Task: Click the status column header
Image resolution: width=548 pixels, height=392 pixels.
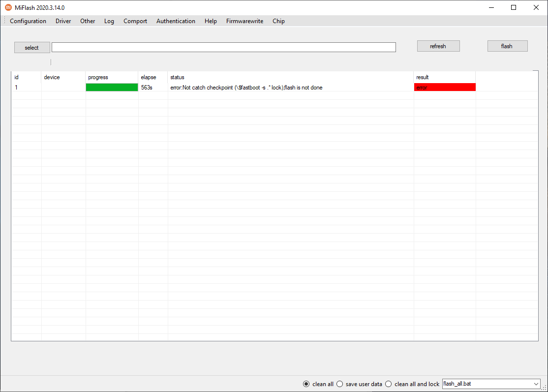Action: tap(177, 77)
